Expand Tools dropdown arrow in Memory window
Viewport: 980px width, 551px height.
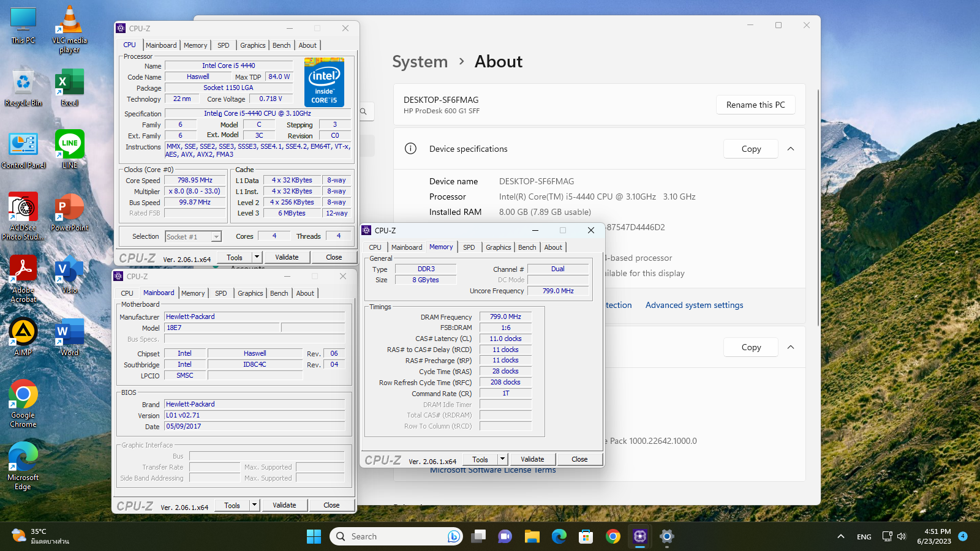502,459
